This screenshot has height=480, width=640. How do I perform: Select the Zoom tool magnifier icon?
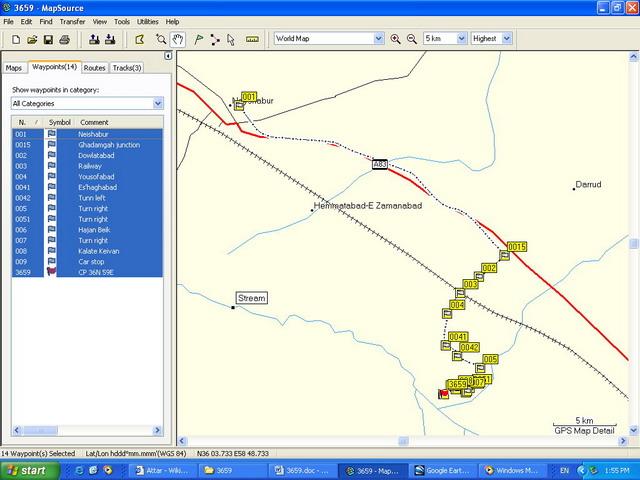161,39
